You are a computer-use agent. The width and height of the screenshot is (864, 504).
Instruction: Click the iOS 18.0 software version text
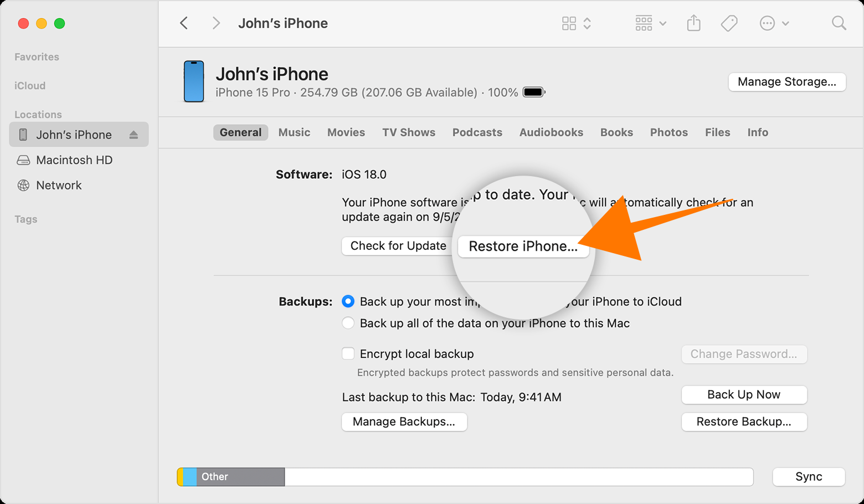pos(364,174)
